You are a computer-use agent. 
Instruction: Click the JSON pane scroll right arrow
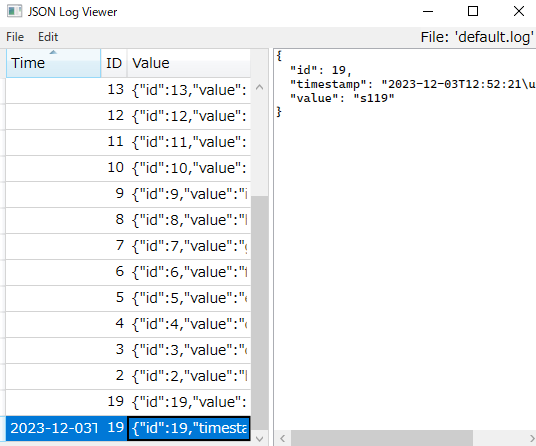[532, 438]
